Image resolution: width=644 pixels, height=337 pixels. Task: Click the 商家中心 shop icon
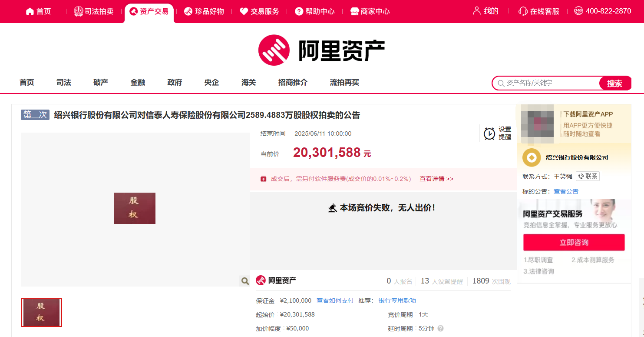354,11
